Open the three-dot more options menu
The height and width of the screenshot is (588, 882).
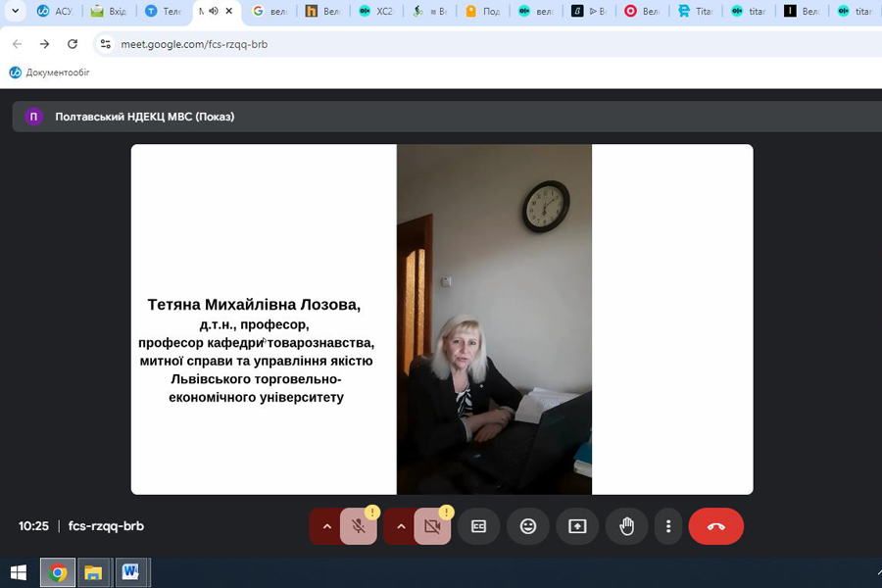[667, 527]
